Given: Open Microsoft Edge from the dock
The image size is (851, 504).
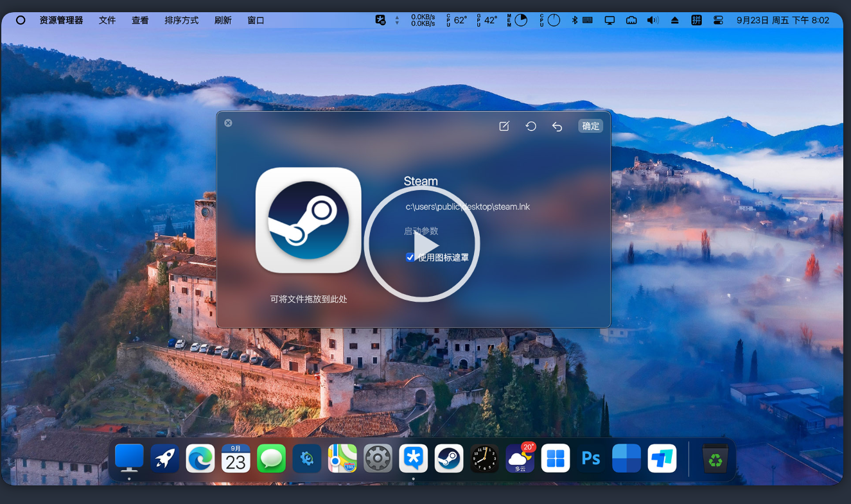Looking at the screenshot, I should tap(200, 459).
